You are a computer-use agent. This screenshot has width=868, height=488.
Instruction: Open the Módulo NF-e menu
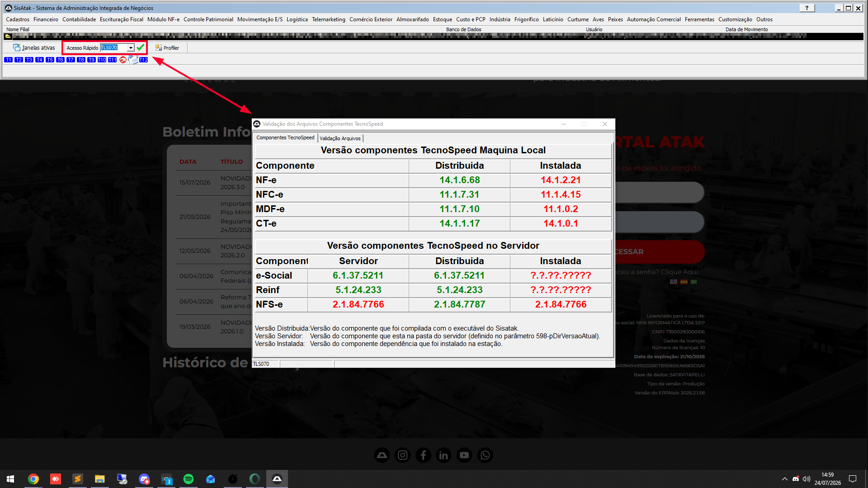point(163,19)
